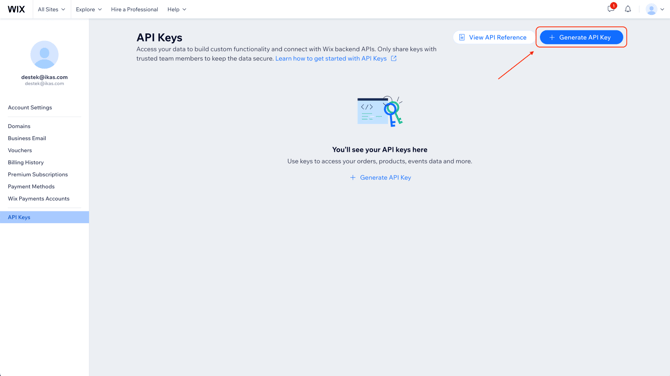This screenshot has height=376, width=670.
Task: Open Learn how to get started link
Action: point(331,59)
